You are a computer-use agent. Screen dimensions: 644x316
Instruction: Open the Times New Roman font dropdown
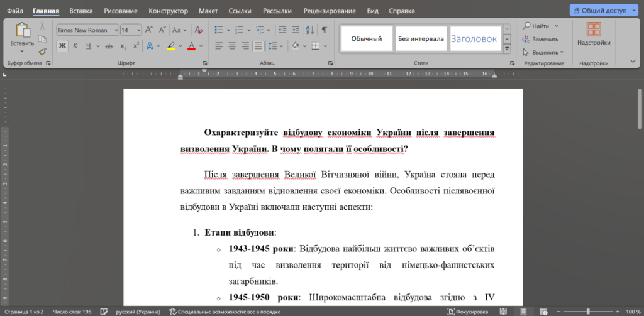click(x=116, y=30)
